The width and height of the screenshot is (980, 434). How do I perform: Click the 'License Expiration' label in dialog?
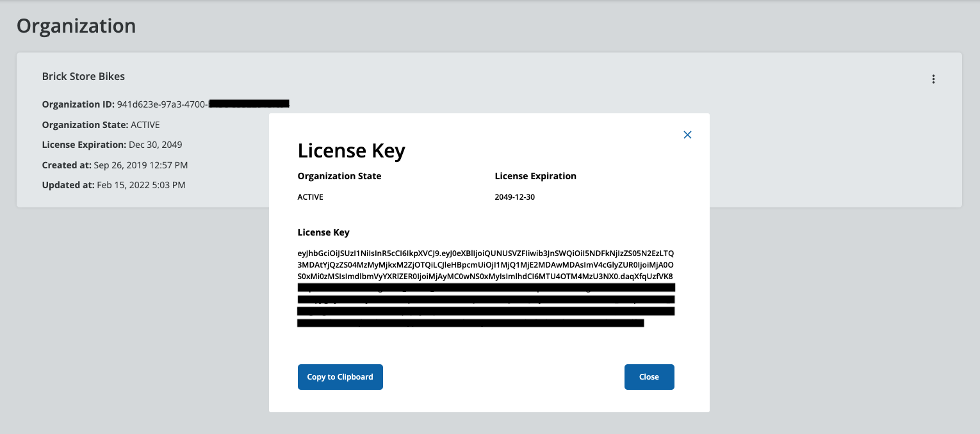pyautogui.click(x=535, y=176)
